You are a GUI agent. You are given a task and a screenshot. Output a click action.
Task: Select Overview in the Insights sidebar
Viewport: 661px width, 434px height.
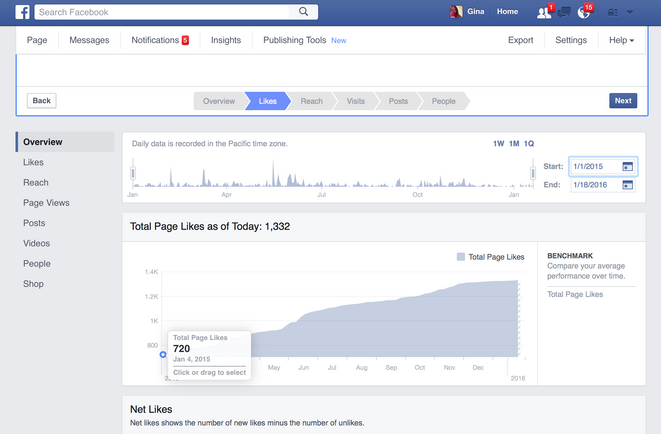point(65,142)
